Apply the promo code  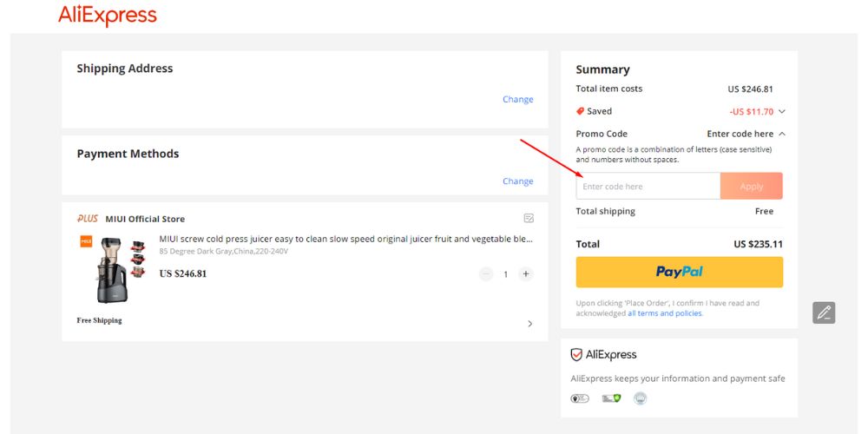(x=751, y=186)
